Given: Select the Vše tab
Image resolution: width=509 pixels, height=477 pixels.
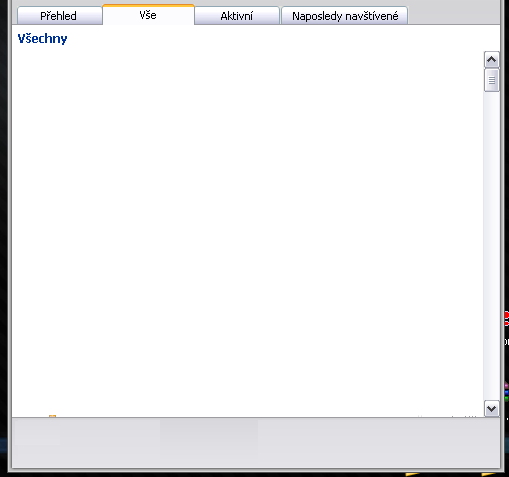Looking at the screenshot, I should point(148,15).
